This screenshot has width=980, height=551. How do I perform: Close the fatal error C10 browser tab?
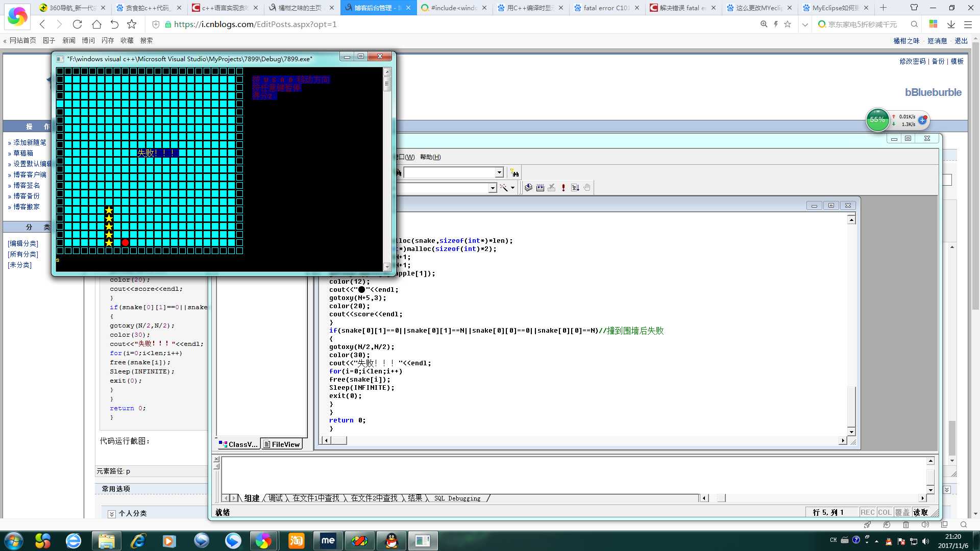click(636, 8)
